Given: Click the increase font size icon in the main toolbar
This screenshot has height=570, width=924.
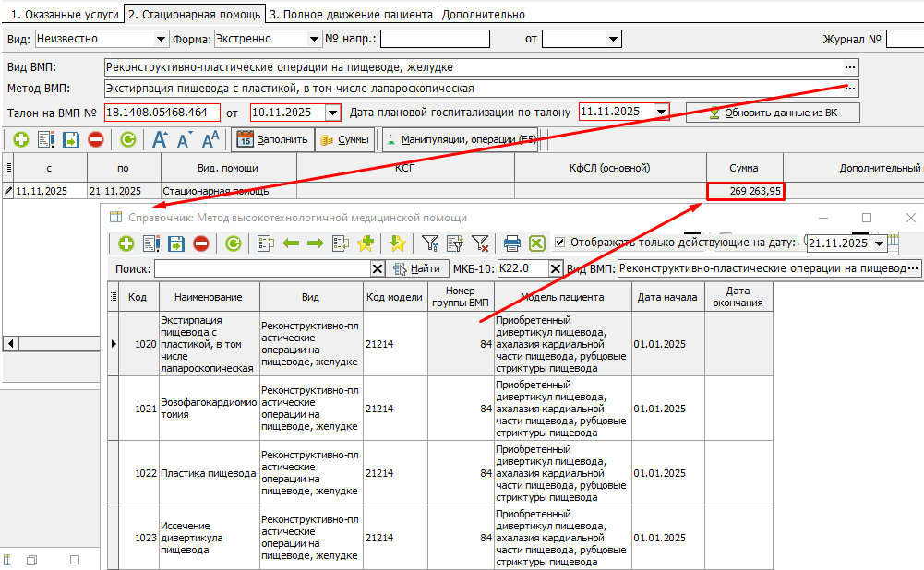Looking at the screenshot, I should tap(160, 139).
